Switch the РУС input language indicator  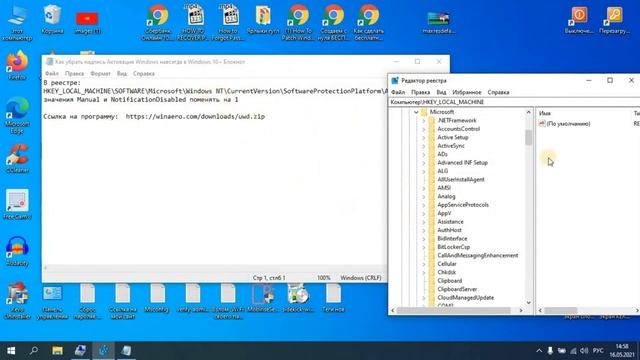pyautogui.click(x=598, y=351)
